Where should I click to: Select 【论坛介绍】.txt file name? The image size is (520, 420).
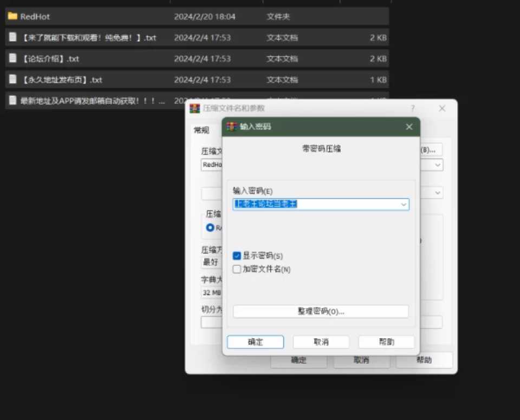[x=50, y=58]
